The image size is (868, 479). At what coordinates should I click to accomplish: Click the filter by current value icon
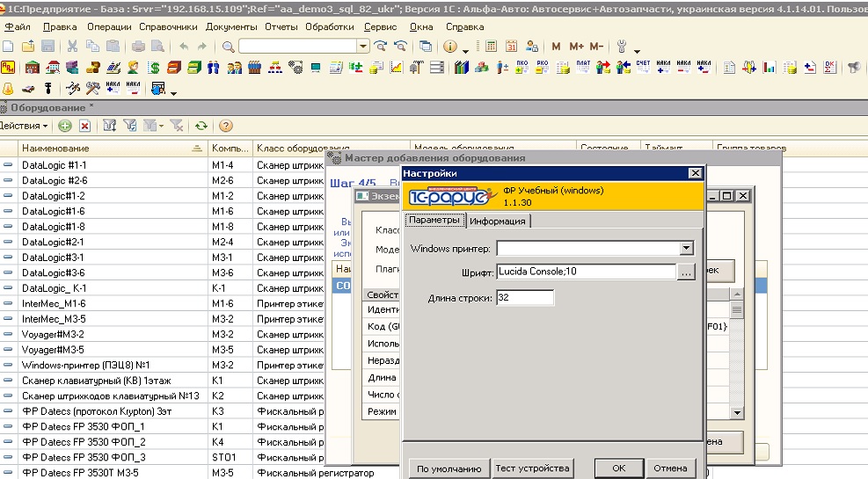point(130,126)
